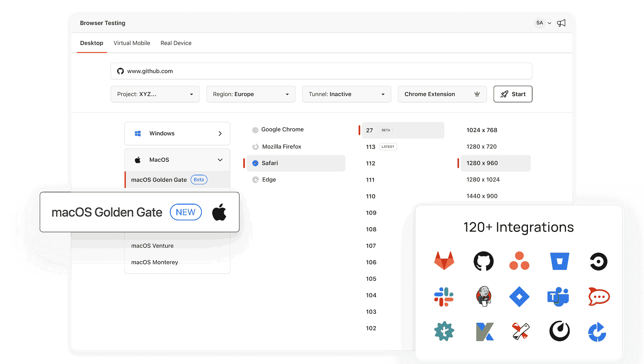Expand the Tunnel Inactive dropdown
The height and width of the screenshot is (364, 644).
click(347, 94)
